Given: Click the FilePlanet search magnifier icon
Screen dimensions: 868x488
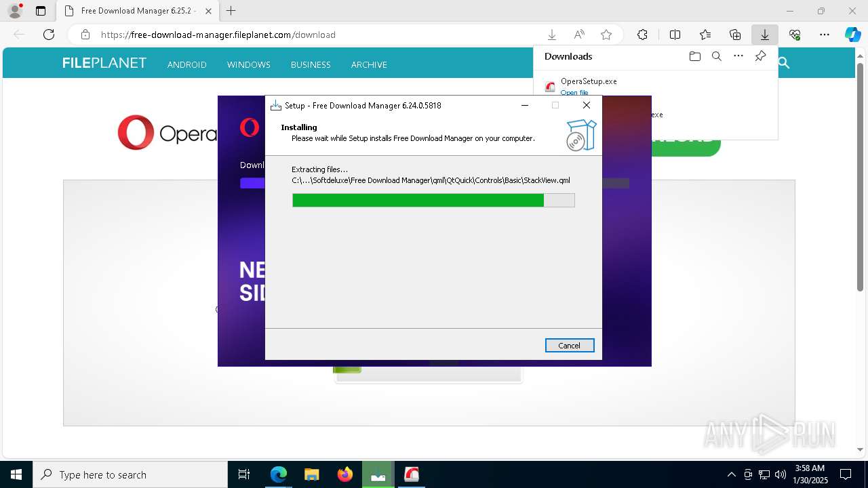Looking at the screenshot, I should click(x=784, y=63).
